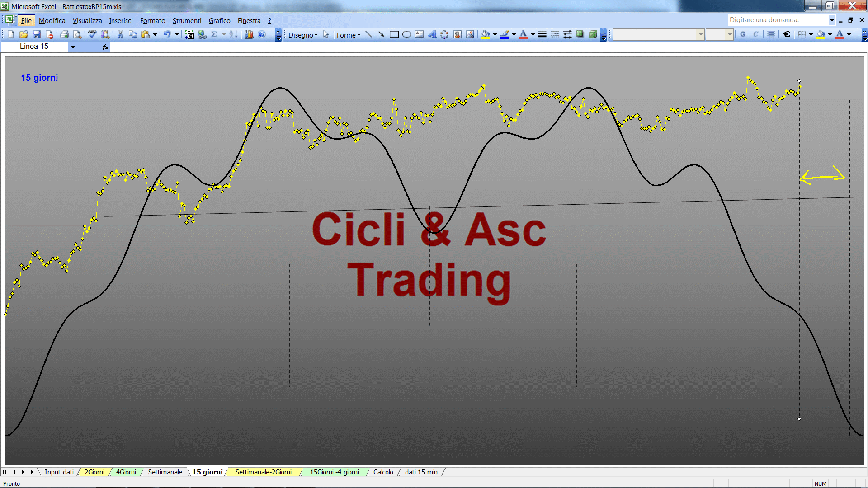Click the drawing line color brush
The height and width of the screenshot is (488, 868).
504,34
